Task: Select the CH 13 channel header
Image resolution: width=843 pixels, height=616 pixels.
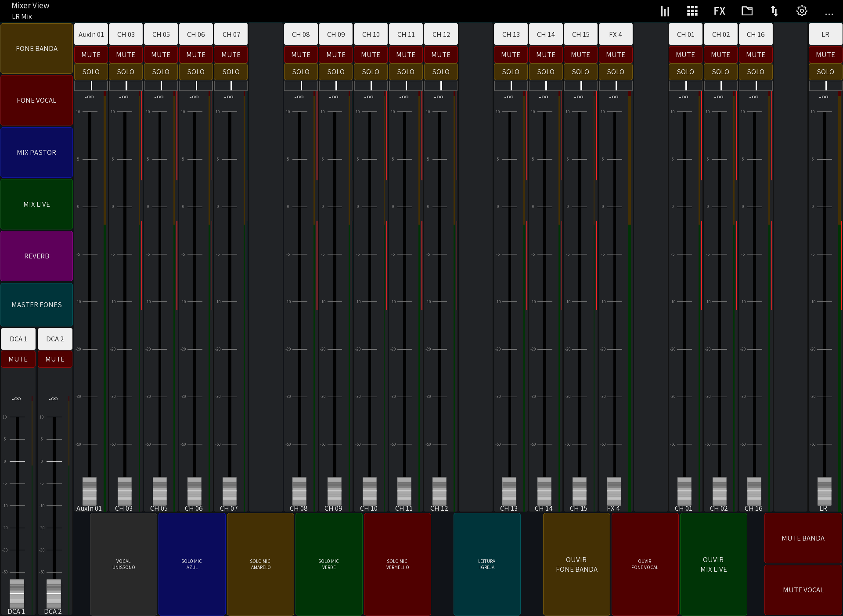Action: tap(510, 34)
